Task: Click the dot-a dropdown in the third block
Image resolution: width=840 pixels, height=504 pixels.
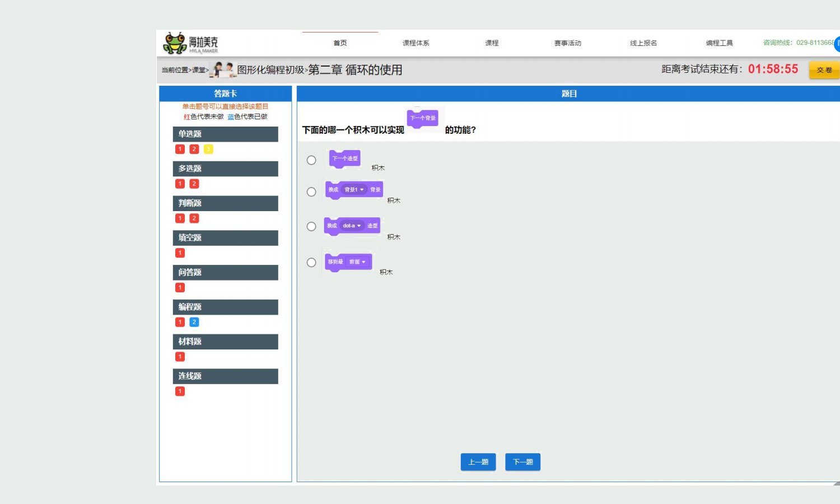Action: tap(352, 226)
